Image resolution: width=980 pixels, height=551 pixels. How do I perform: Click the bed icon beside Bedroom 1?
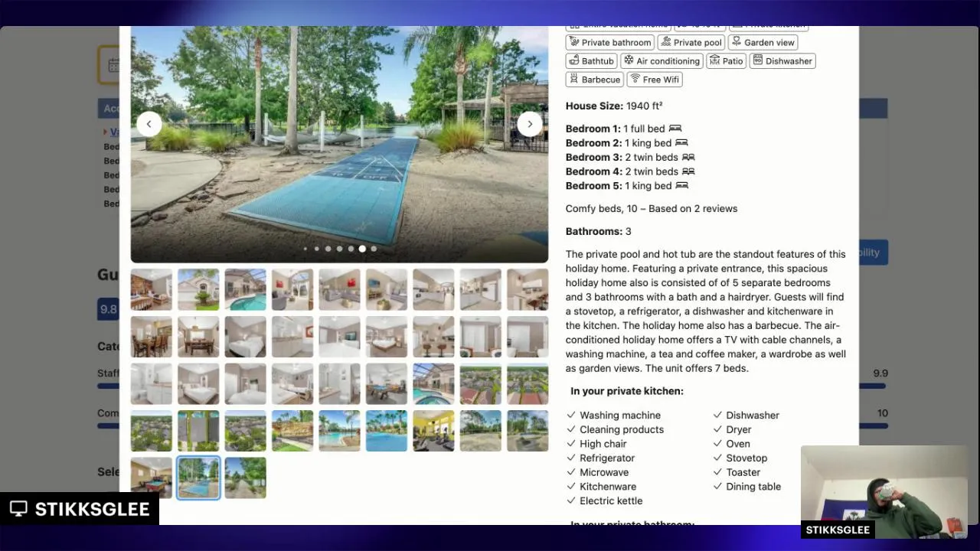click(x=675, y=129)
